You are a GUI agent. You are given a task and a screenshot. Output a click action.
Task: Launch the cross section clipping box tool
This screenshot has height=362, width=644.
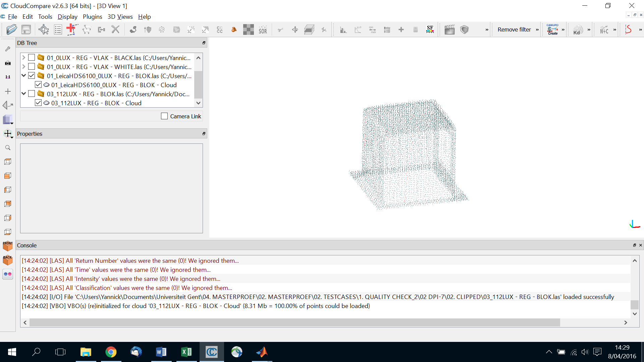[x=310, y=29]
